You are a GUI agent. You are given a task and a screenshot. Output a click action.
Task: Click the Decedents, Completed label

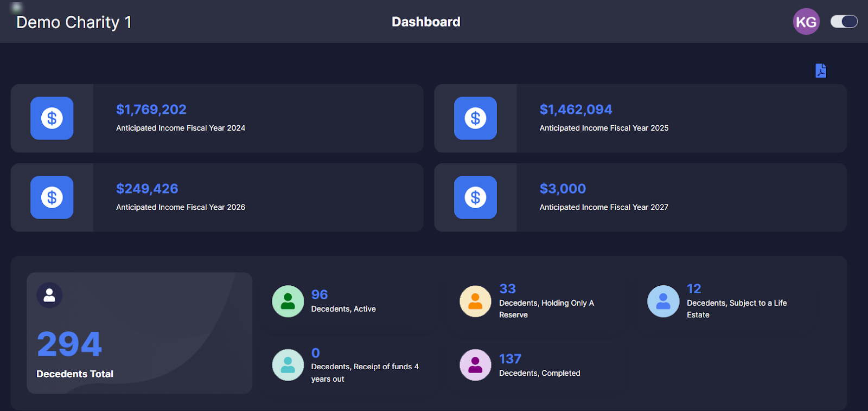540,373
